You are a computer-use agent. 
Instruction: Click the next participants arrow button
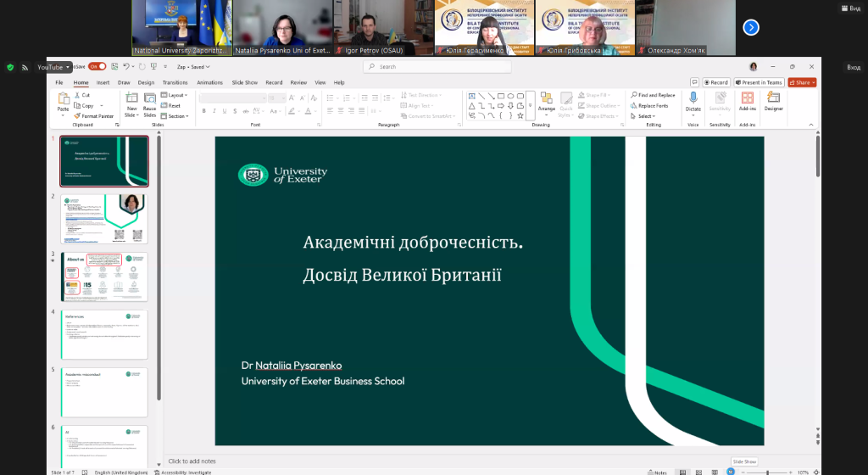[751, 27]
